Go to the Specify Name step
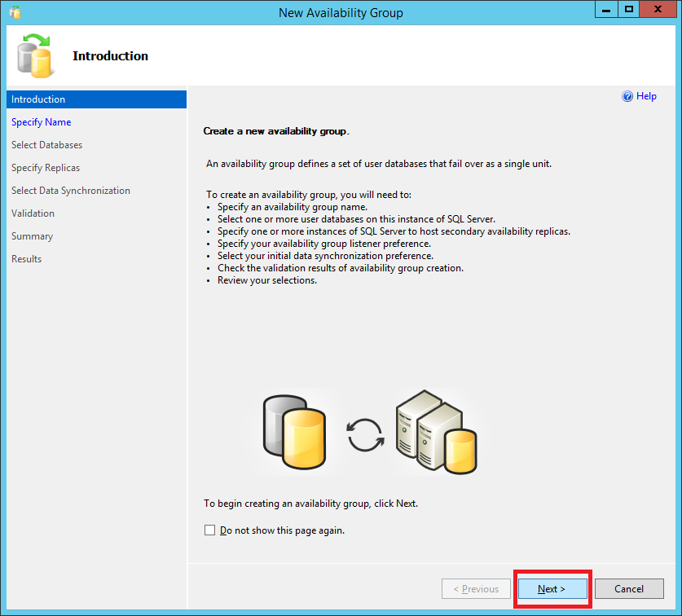The height and width of the screenshot is (616, 682). (x=42, y=122)
